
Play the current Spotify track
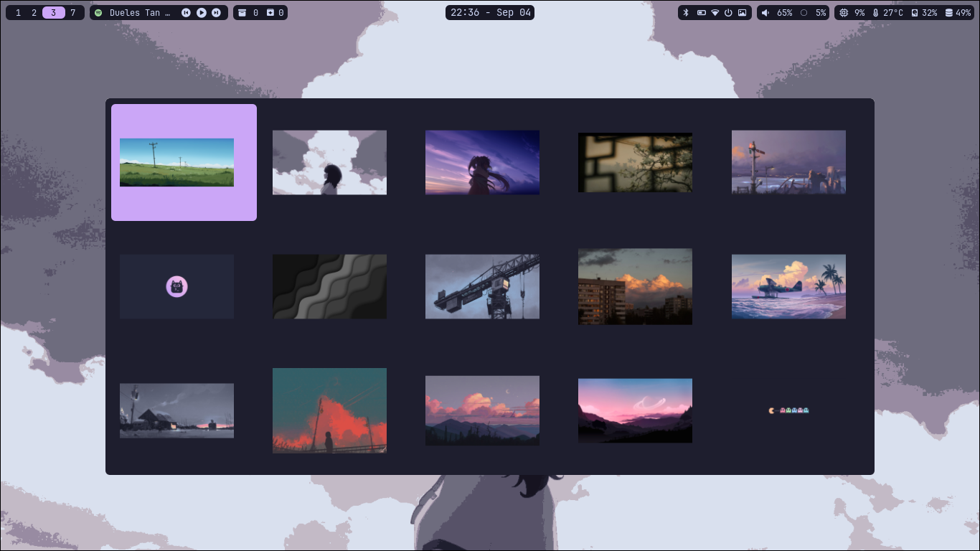[202, 13]
